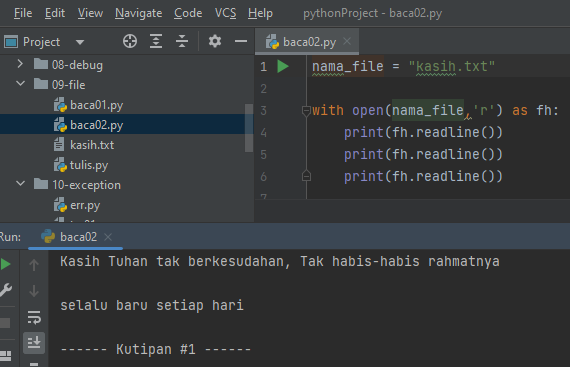Click the Project tree vertical scrollbar

[249, 128]
